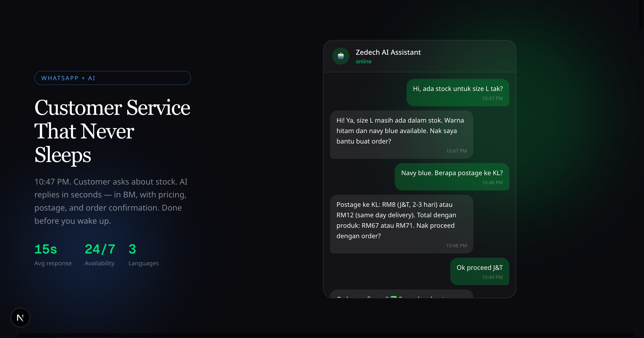Click the postage pricing reply bubble
644x338 pixels.
tap(401, 224)
